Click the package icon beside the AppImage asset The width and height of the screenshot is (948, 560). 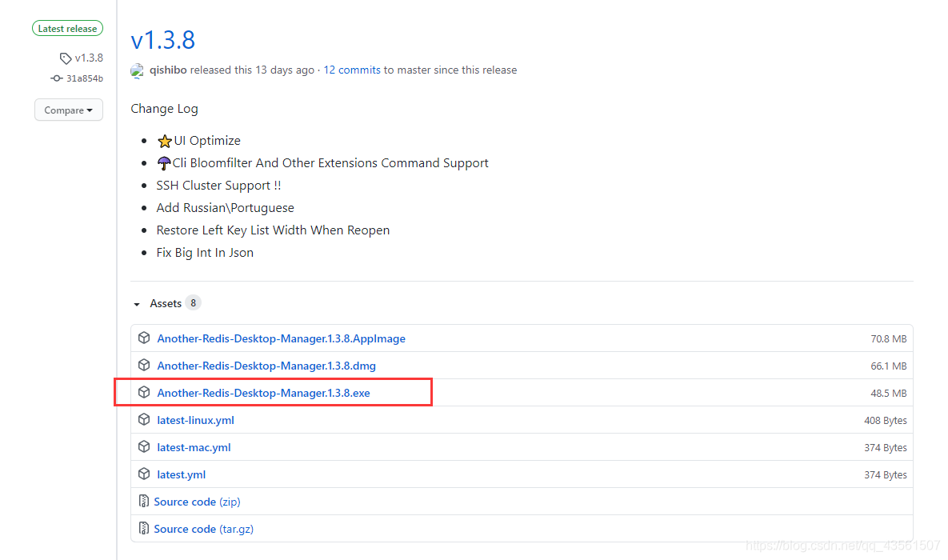click(144, 338)
